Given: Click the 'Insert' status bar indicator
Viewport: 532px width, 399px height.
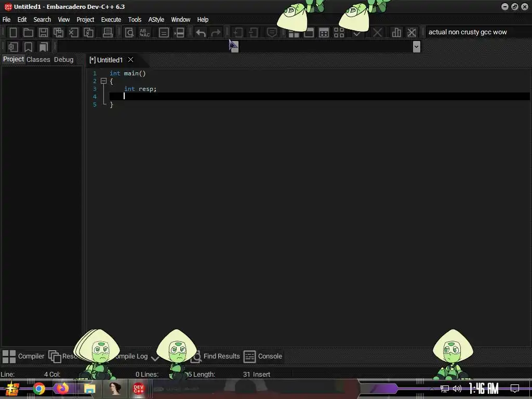Looking at the screenshot, I should tap(262, 375).
